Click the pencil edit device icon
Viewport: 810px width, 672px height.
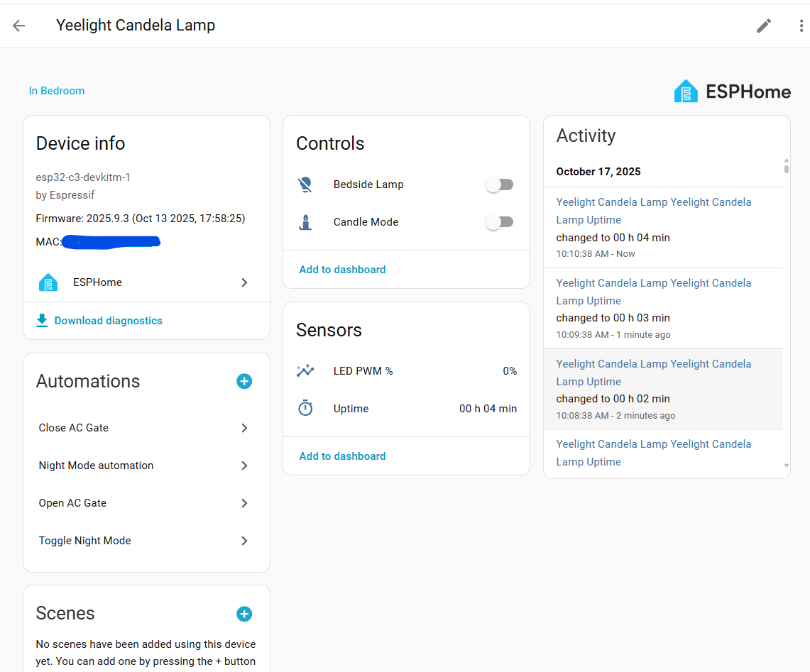click(764, 26)
